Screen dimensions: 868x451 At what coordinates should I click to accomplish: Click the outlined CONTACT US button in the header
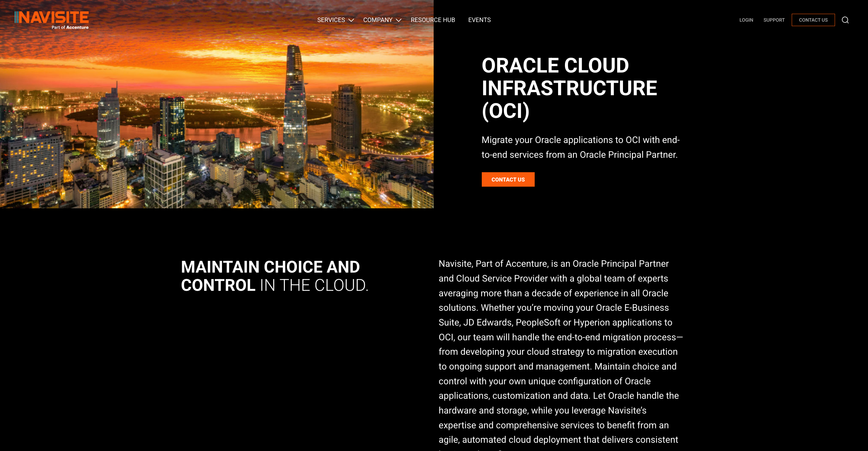point(813,20)
